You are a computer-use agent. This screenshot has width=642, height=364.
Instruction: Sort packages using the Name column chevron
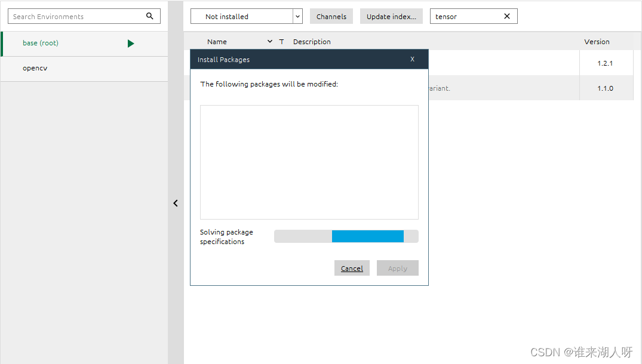270,41
